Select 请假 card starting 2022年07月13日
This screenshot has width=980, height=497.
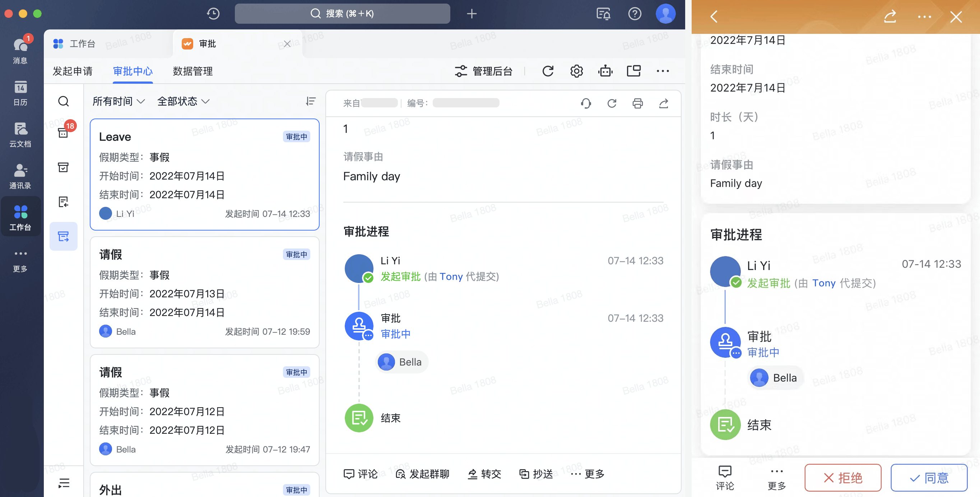click(x=204, y=292)
